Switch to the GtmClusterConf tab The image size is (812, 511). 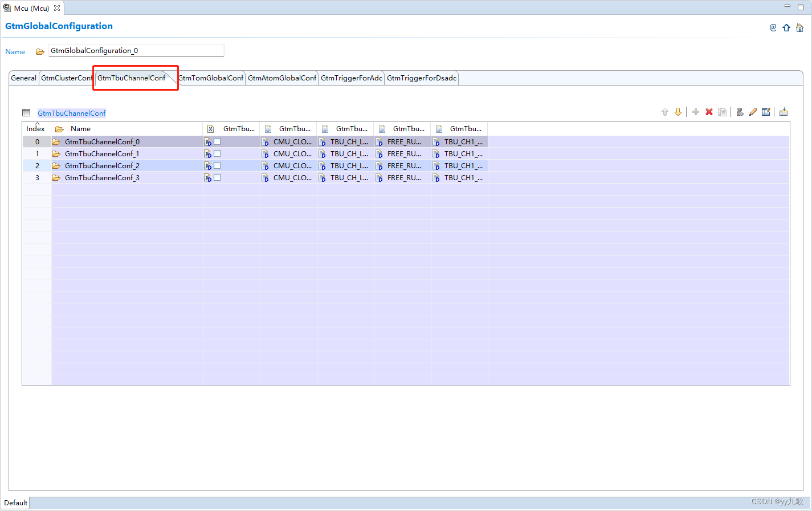click(67, 78)
